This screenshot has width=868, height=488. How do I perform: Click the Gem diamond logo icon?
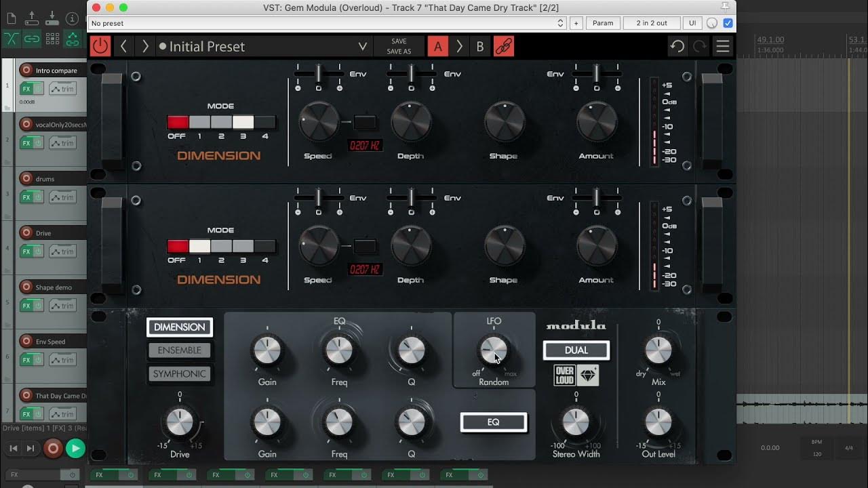pos(588,375)
